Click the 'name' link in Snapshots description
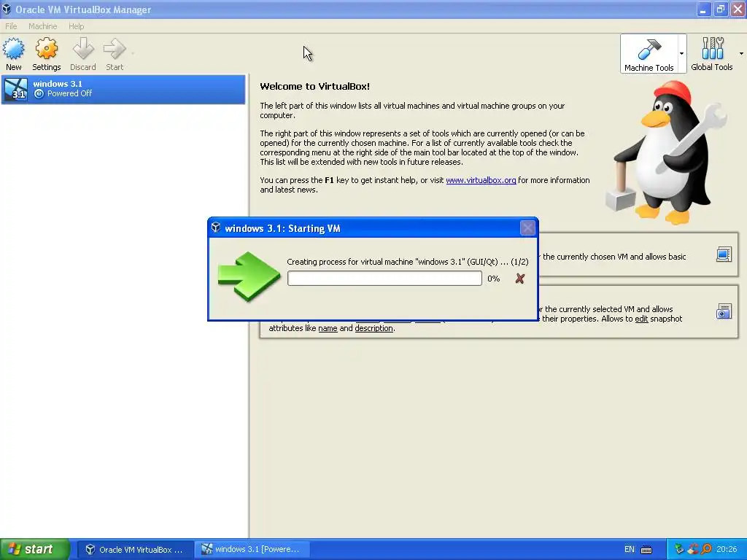The height and width of the screenshot is (560, 747). (328, 328)
